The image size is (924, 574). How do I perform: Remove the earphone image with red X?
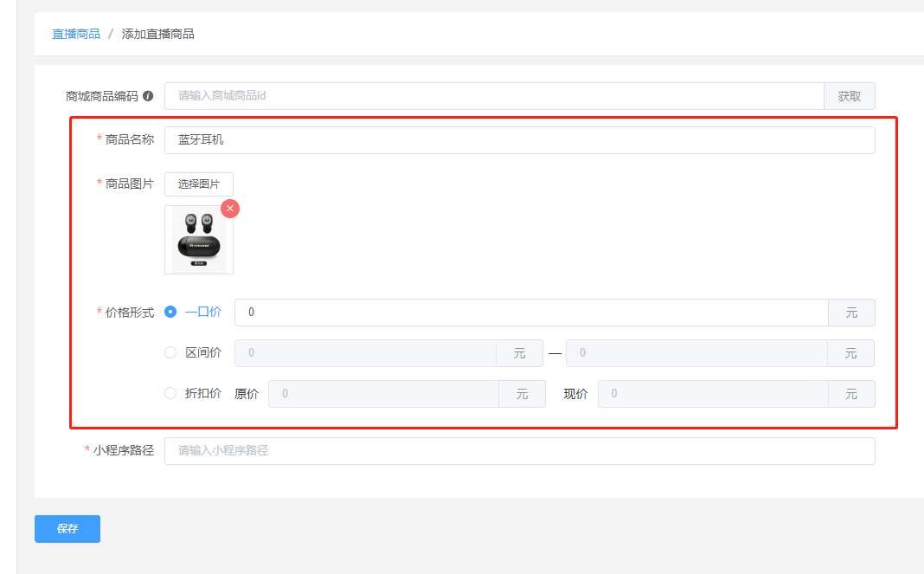[x=230, y=209]
